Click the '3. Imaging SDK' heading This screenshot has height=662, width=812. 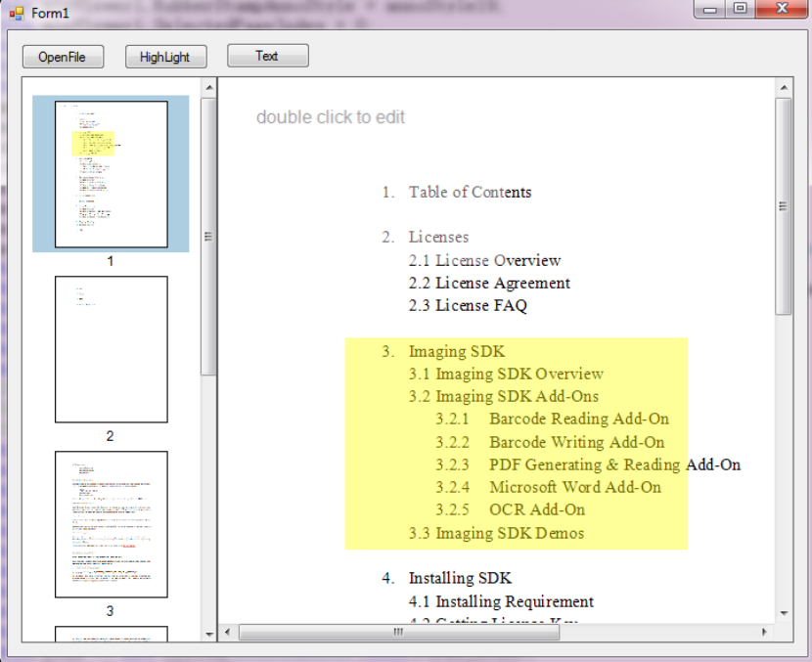(x=443, y=351)
